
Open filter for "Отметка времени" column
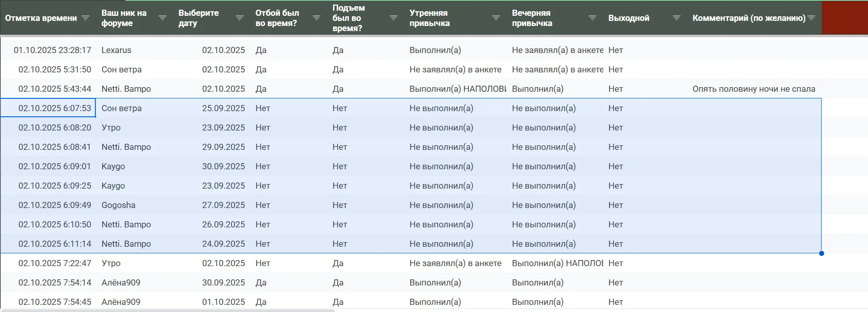[x=86, y=18]
